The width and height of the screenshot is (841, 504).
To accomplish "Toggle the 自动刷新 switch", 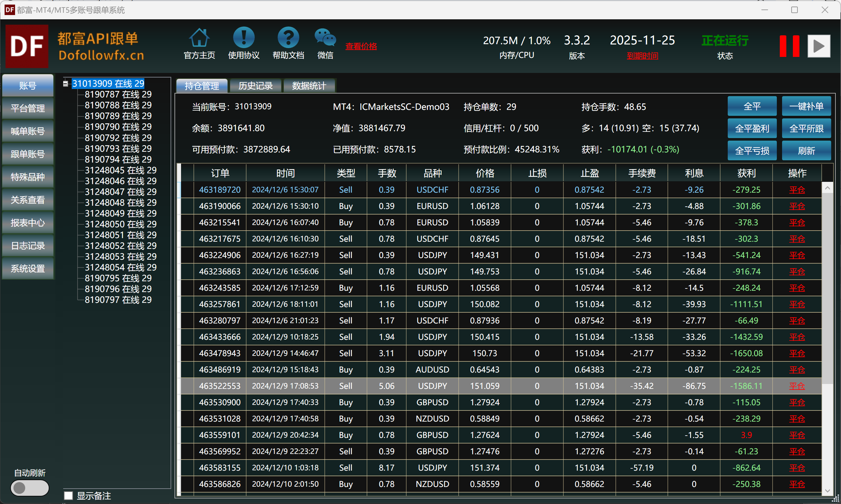I will tap(29, 488).
